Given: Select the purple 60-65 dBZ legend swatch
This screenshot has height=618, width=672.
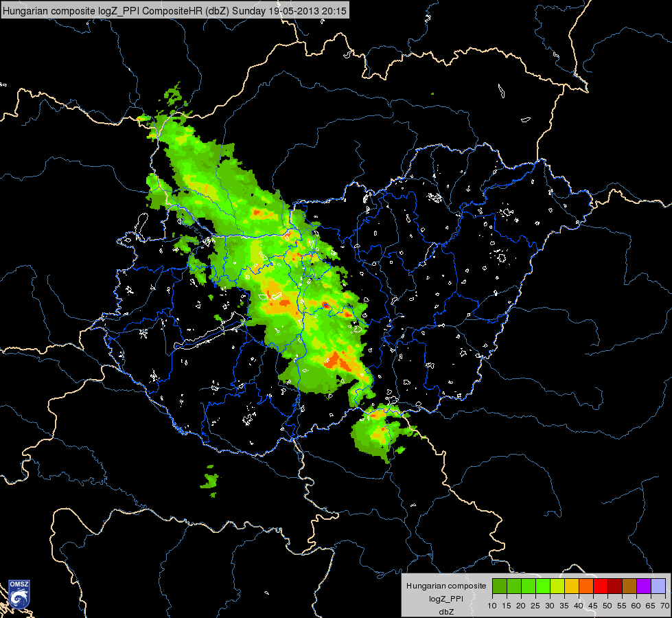Looking at the screenshot, I should click(644, 586).
